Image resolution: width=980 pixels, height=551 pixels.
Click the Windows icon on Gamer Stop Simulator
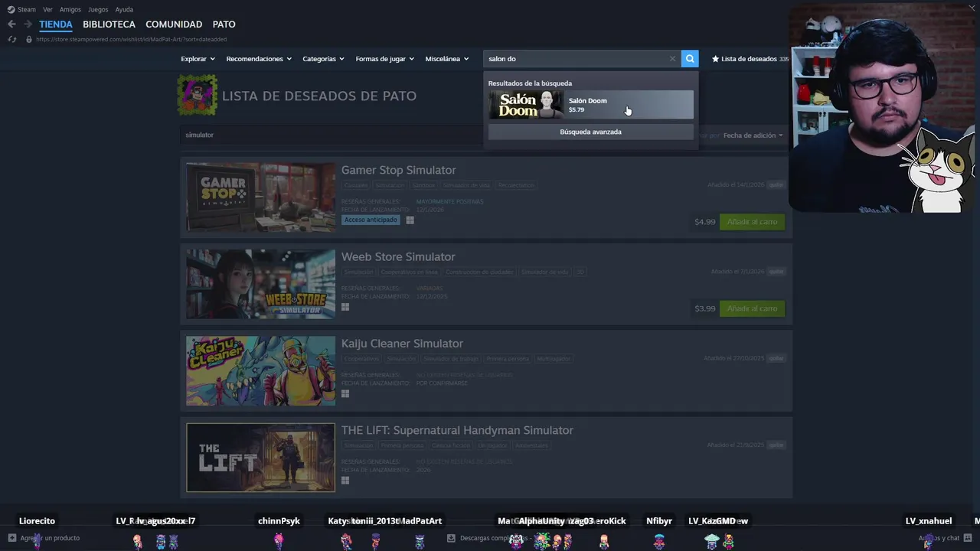click(410, 220)
